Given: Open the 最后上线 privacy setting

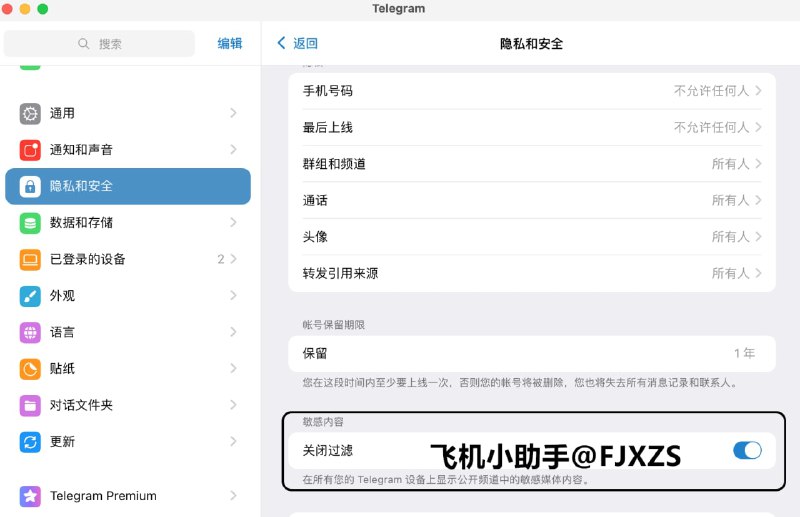Looking at the screenshot, I should point(532,128).
